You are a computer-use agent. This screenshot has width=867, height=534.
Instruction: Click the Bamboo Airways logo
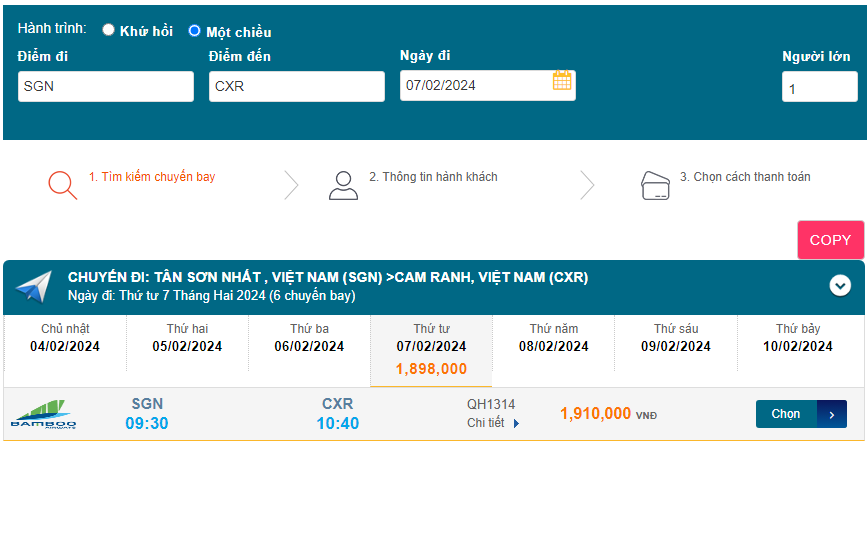(x=44, y=414)
